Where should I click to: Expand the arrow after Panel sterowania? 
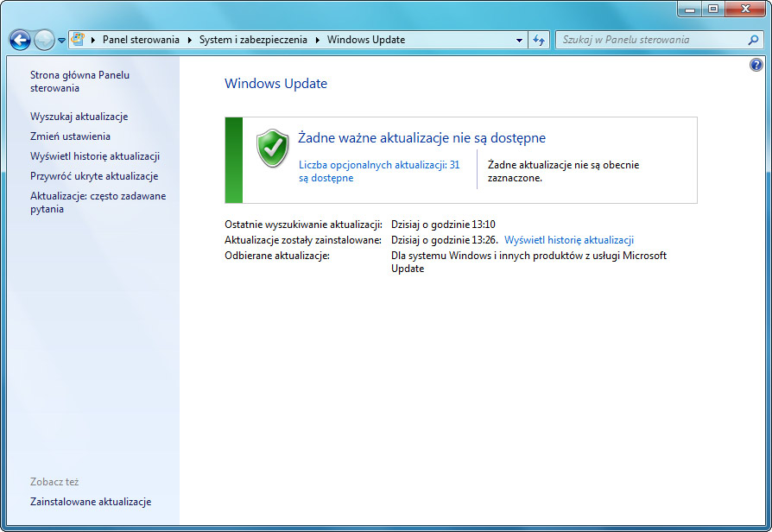(190, 40)
